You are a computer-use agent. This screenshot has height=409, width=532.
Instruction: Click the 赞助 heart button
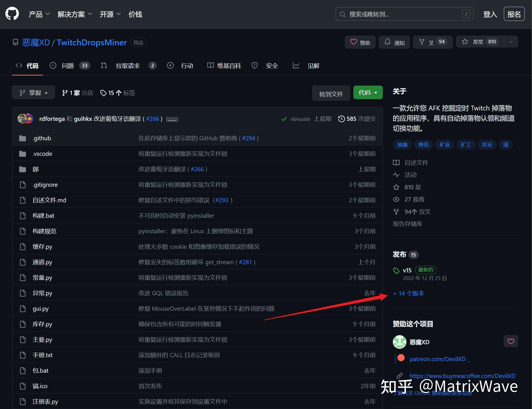360,42
